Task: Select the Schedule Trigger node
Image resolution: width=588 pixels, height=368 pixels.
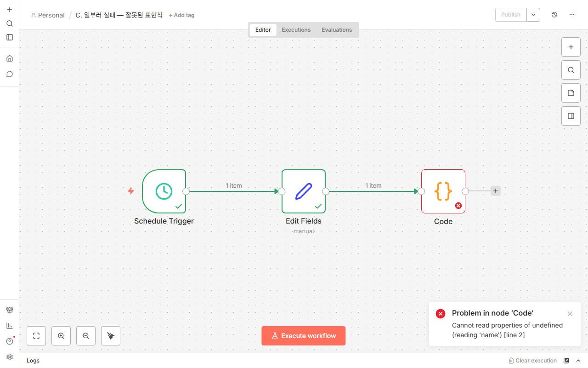Action: [164, 191]
